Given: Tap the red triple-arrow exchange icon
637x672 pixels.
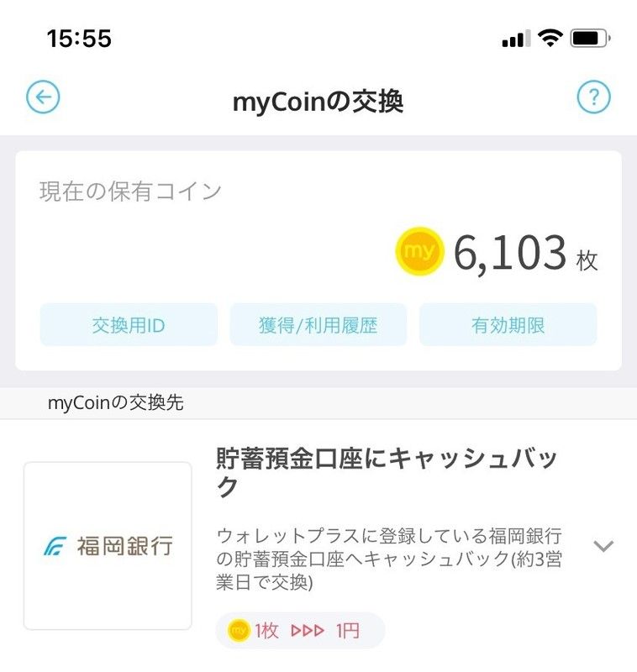Looking at the screenshot, I should 307,630.
